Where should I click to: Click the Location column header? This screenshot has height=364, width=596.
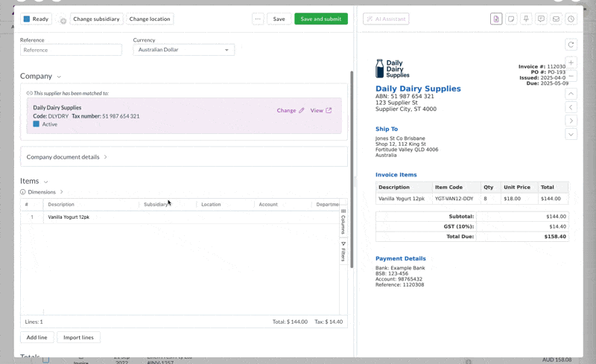point(211,205)
